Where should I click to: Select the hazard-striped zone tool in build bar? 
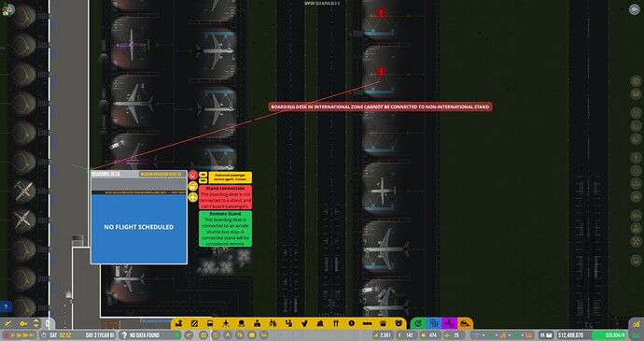pyautogui.click(x=194, y=324)
